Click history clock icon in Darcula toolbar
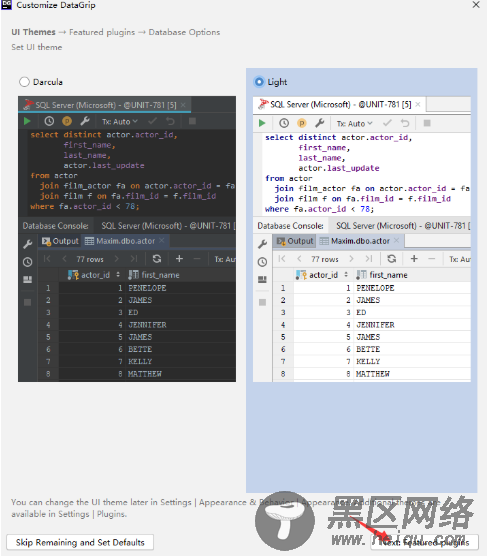 pyautogui.click(x=49, y=121)
